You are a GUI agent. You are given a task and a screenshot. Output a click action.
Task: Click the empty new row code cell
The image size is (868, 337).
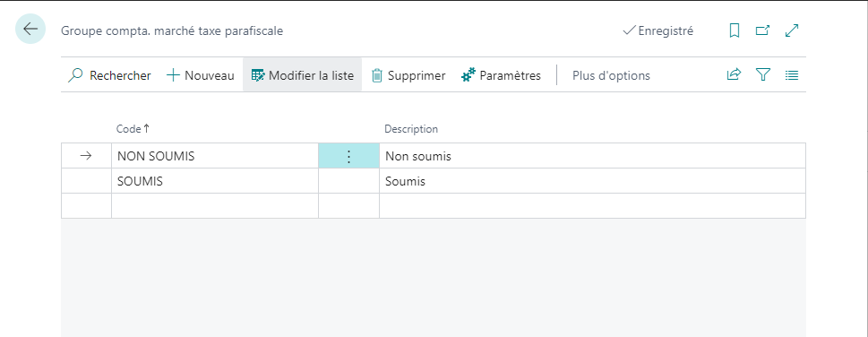tap(215, 205)
